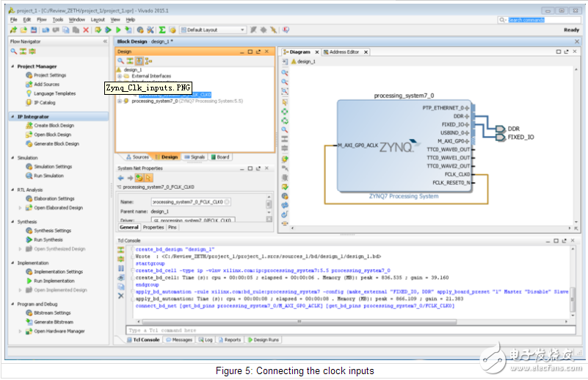Expand External Interfaces tree node
Screen dimensions: 588x380
[x=120, y=76]
